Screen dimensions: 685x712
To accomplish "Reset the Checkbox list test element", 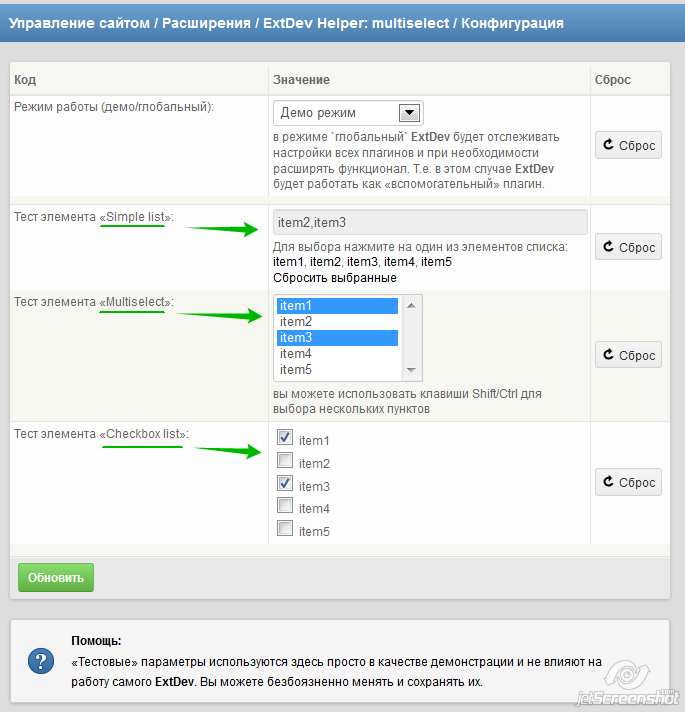I will [x=628, y=482].
